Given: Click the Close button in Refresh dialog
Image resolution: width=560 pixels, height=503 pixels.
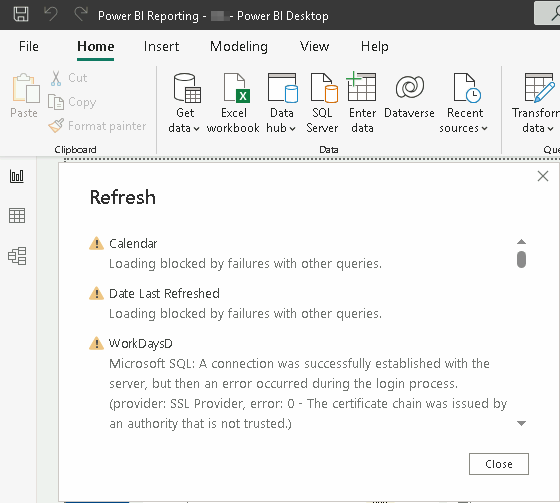Looking at the screenshot, I should pyautogui.click(x=499, y=464).
